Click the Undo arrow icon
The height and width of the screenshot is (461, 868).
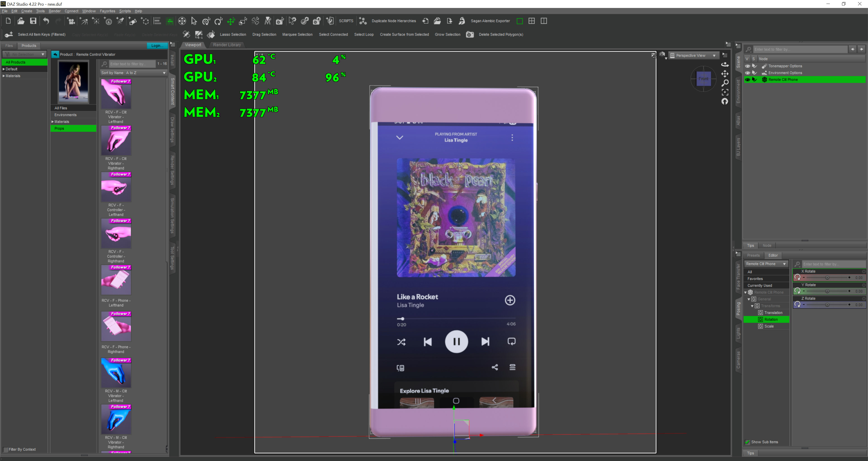46,21
